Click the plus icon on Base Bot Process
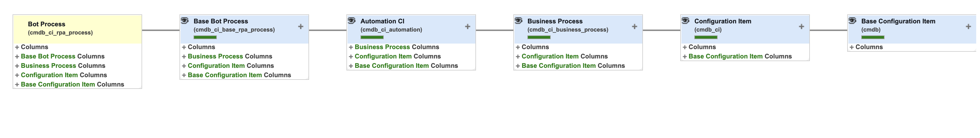Viewport: 980px width, 138px height. coord(301,27)
